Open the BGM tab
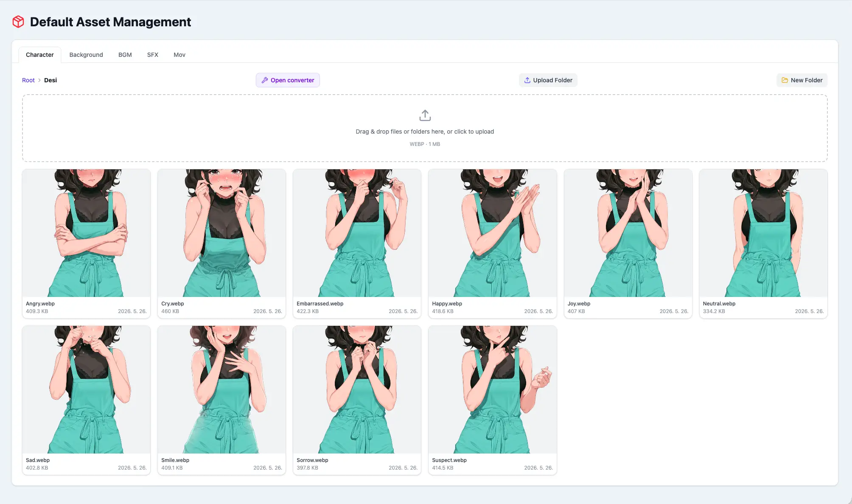 [x=125, y=55]
